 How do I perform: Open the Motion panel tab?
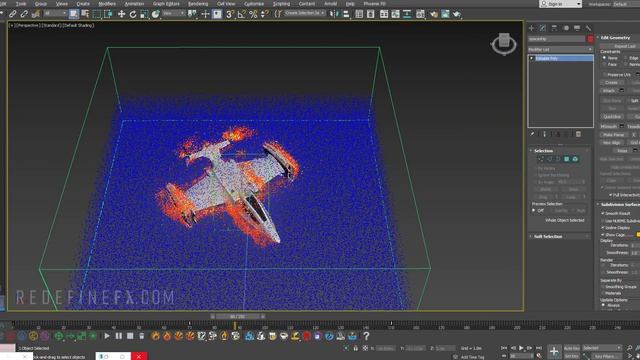pyautogui.click(x=566, y=28)
